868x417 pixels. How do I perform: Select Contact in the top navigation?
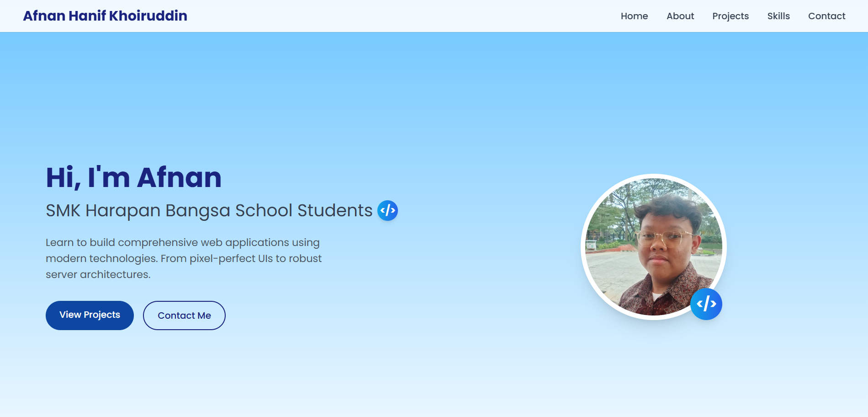(826, 16)
